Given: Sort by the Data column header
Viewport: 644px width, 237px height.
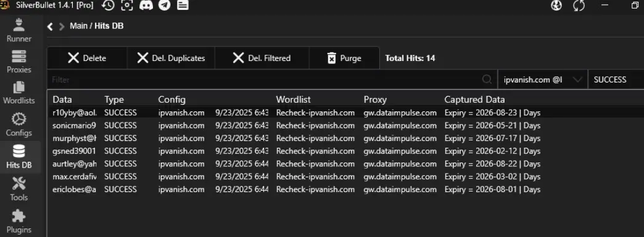Looking at the screenshot, I should coord(62,100).
